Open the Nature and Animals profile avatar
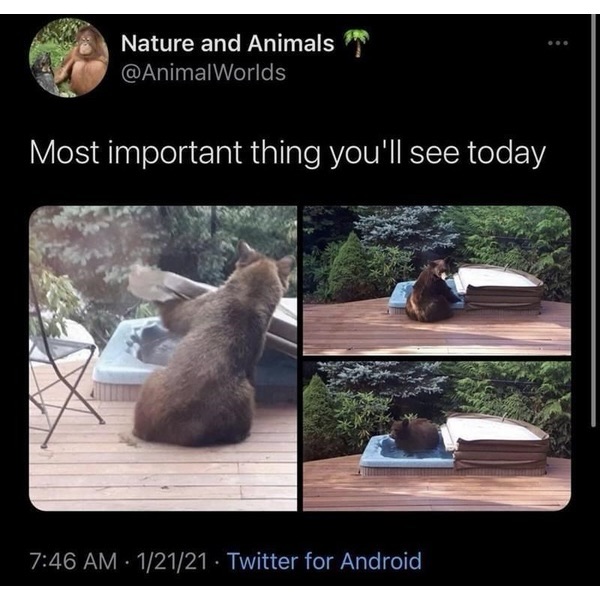This screenshot has height=600, width=600. (x=69, y=57)
